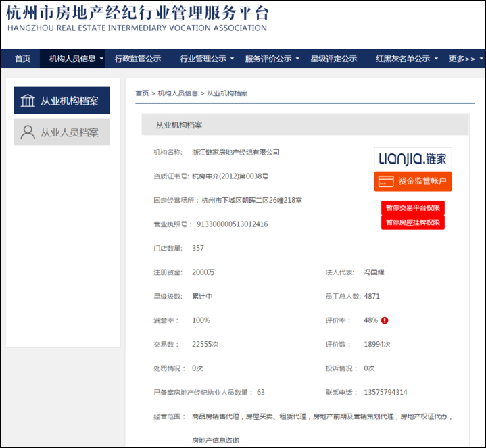This screenshot has height=448, width=486.
Task: Click registered capital value 2000万
Action: 203,272
